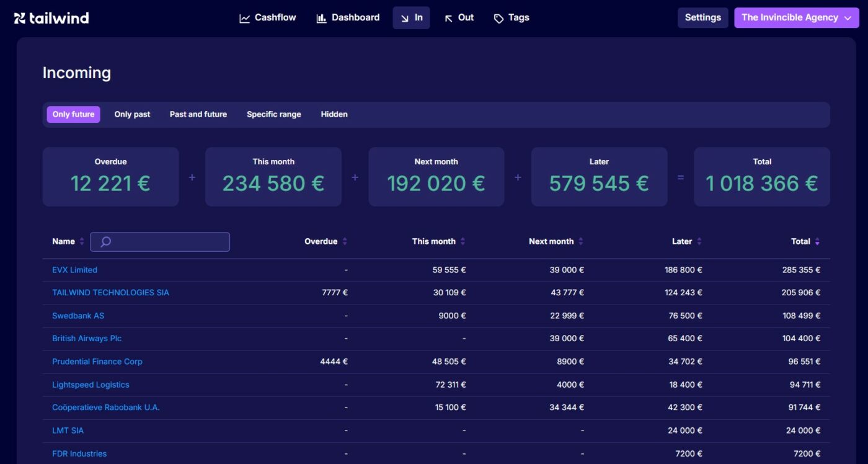868x464 pixels.
Task: Open the Tags page
Action: tap(511, 18)
